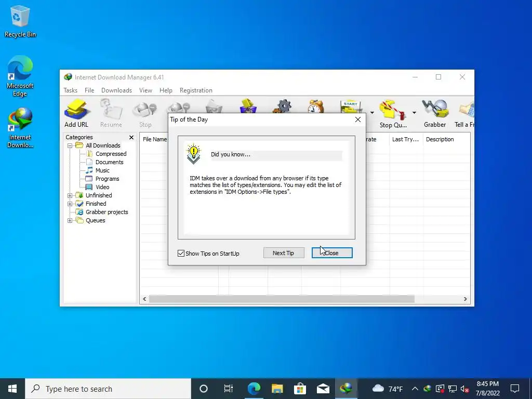Select Music category
Screen dimensions: 532x399
pyautogui.click(x=102, y=170)
